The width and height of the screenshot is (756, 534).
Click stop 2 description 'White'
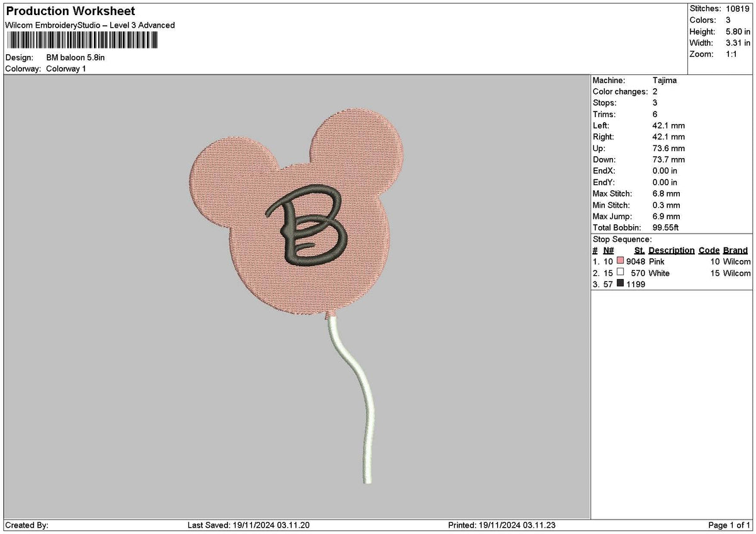point(659,273)
